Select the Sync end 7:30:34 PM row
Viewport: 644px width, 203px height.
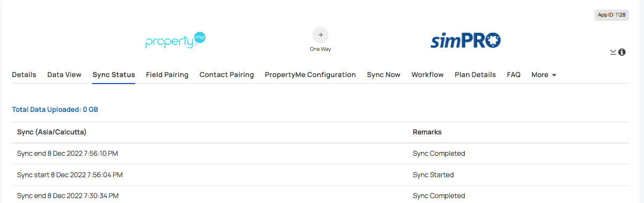tap(320, 196)
